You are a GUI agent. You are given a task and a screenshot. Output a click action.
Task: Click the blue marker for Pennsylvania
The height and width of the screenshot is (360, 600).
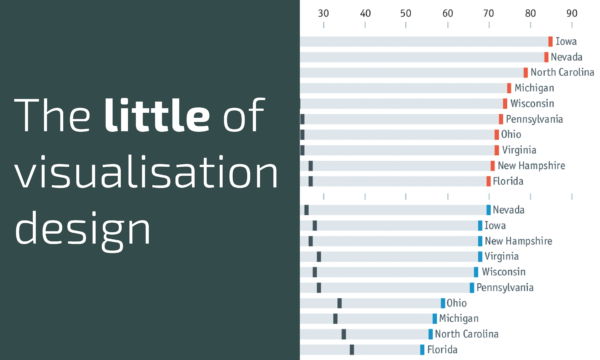point(472,288)
